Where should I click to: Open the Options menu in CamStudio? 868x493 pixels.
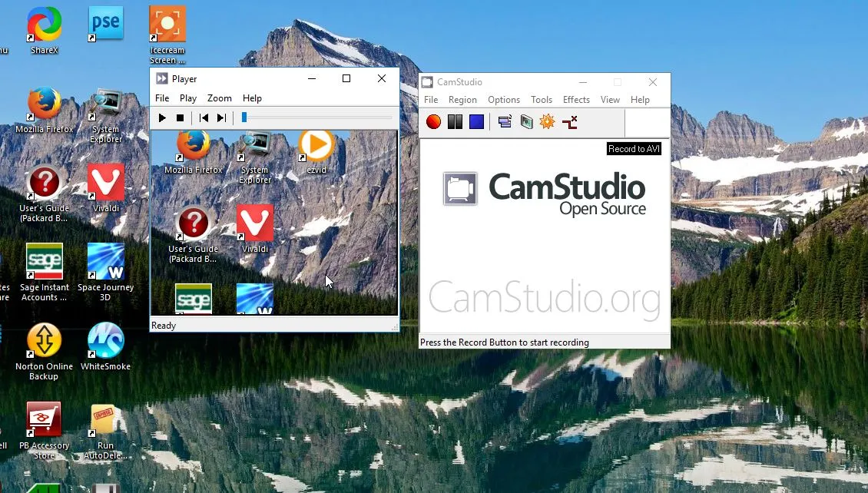[x=504, y=100]
